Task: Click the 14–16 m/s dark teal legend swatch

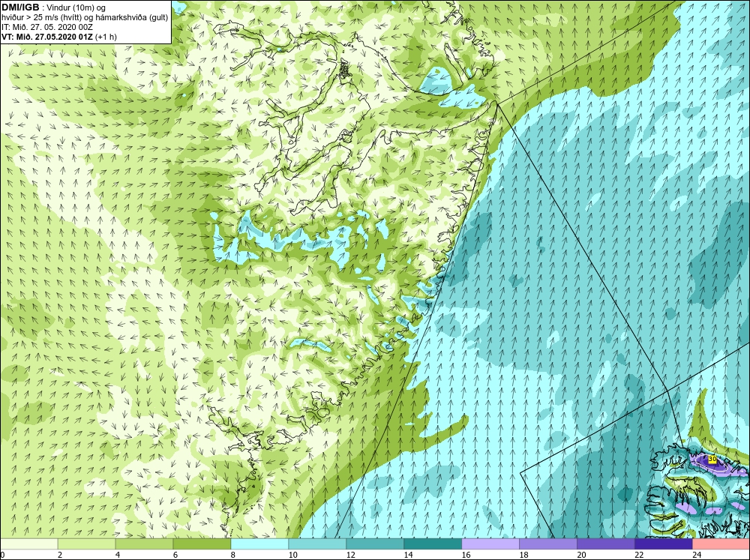Action: pos(433,544)
